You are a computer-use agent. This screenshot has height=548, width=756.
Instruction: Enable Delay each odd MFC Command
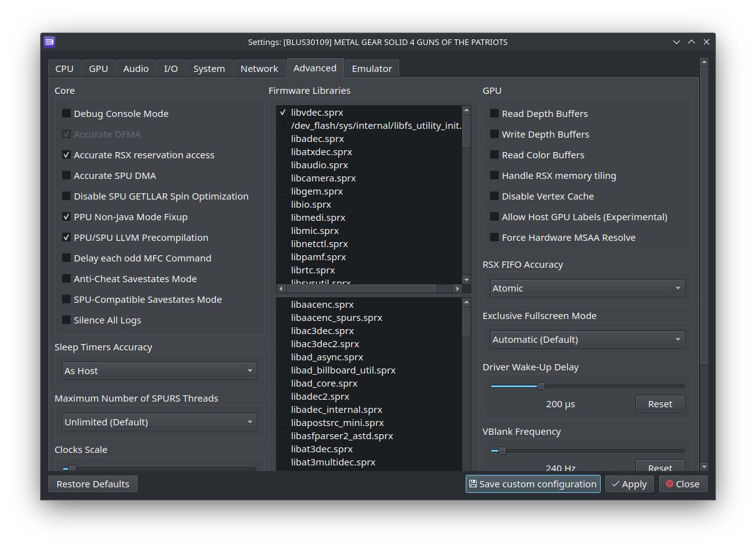point(66,258)
